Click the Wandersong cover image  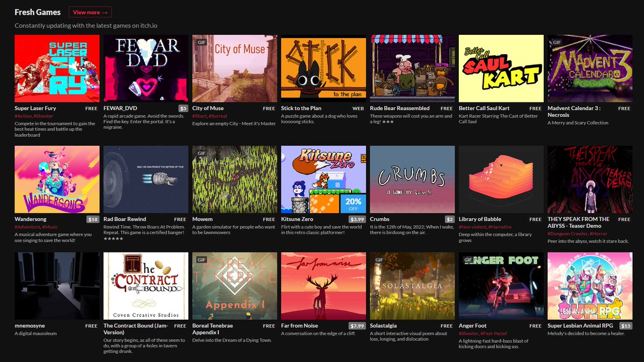pos(57,180)
